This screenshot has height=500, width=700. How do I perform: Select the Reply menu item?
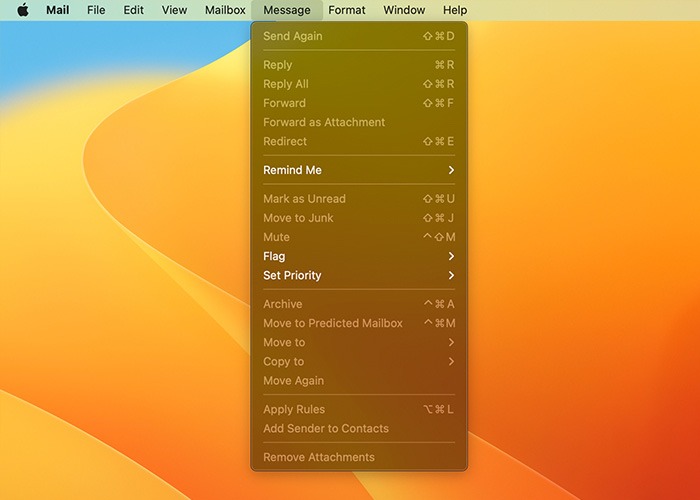pyautogui.click(x=359, y=65)
